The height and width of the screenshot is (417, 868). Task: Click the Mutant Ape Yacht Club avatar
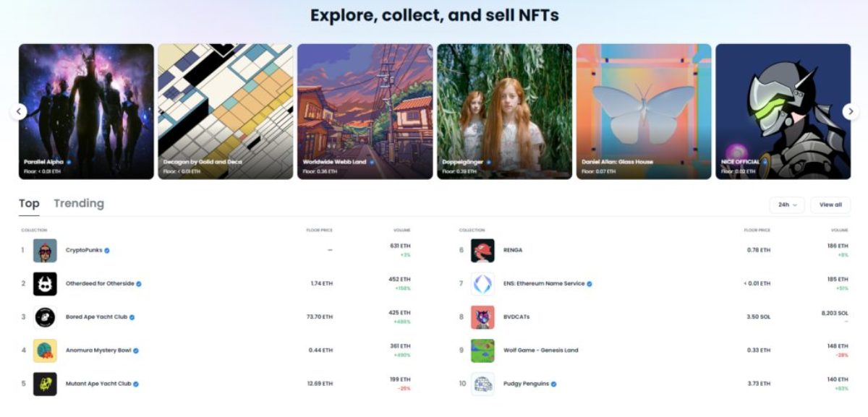45,384
